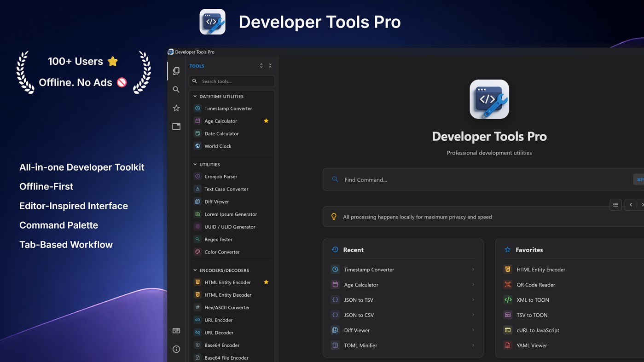Open Base64 File Encoder tool
644x362 pixels.
point(232,357)
